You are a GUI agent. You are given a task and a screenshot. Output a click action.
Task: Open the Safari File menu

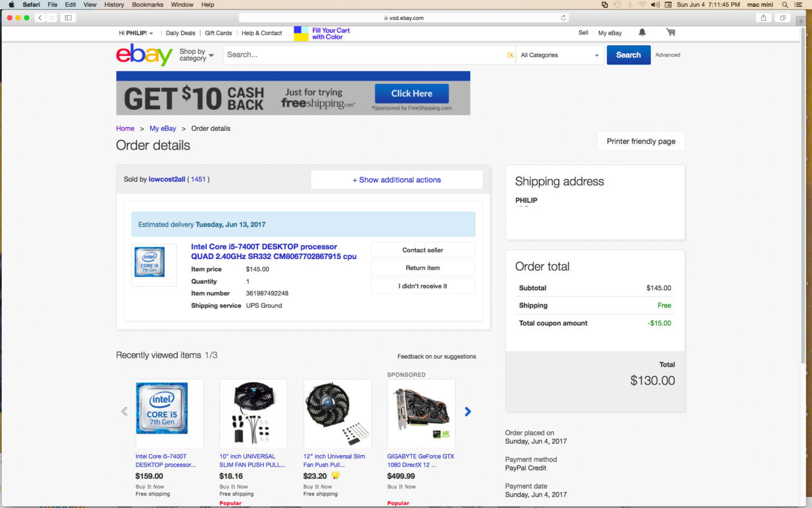[x=53, y=4]
